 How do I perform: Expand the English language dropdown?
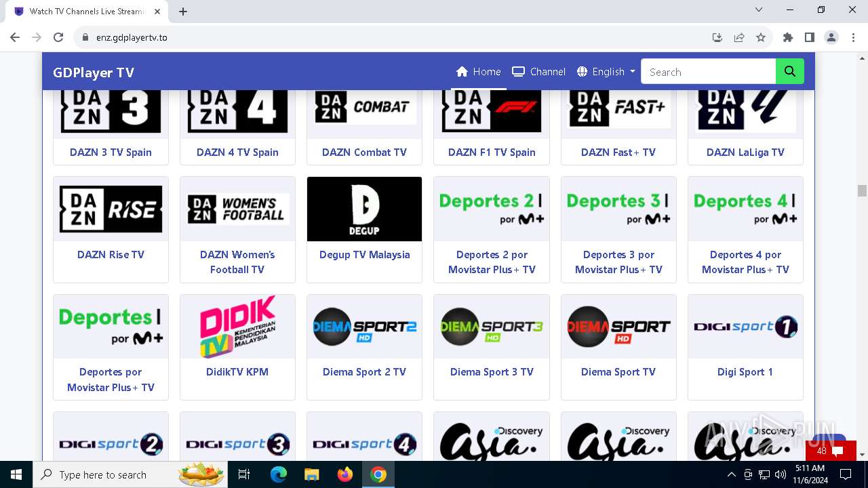606,72
